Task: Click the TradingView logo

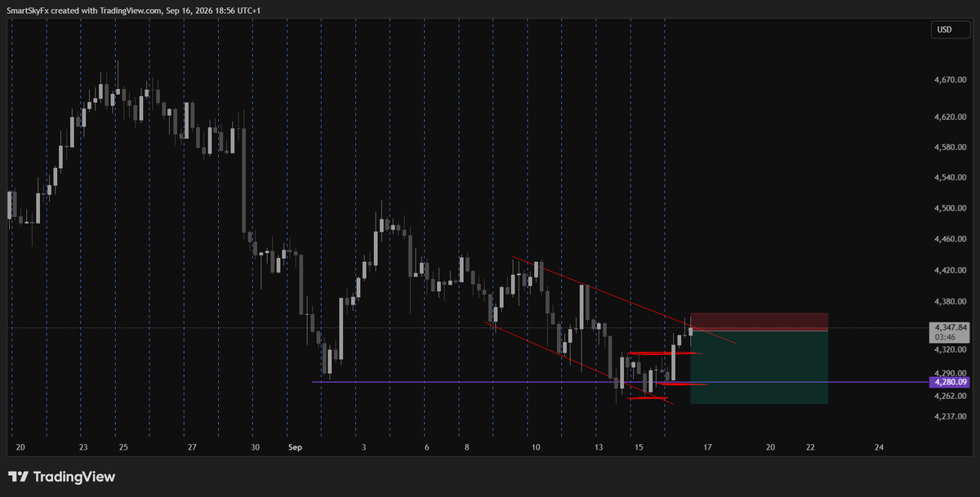Action: click(x=62, y=477)
